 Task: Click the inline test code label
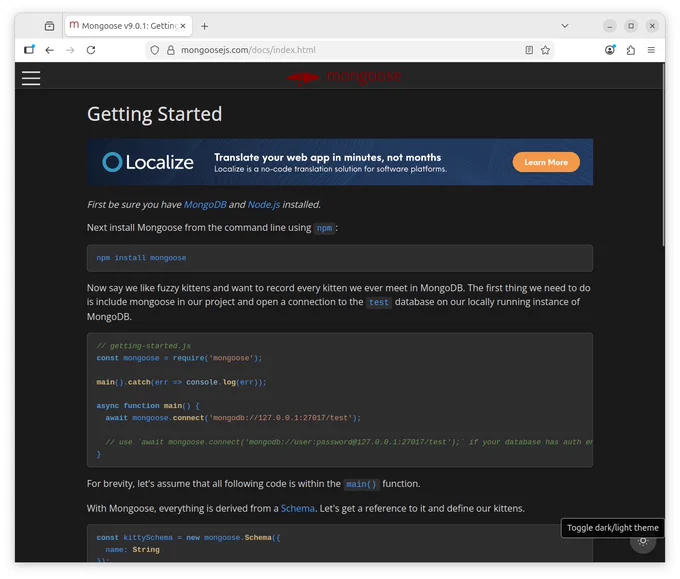click(x=379, y=302)
